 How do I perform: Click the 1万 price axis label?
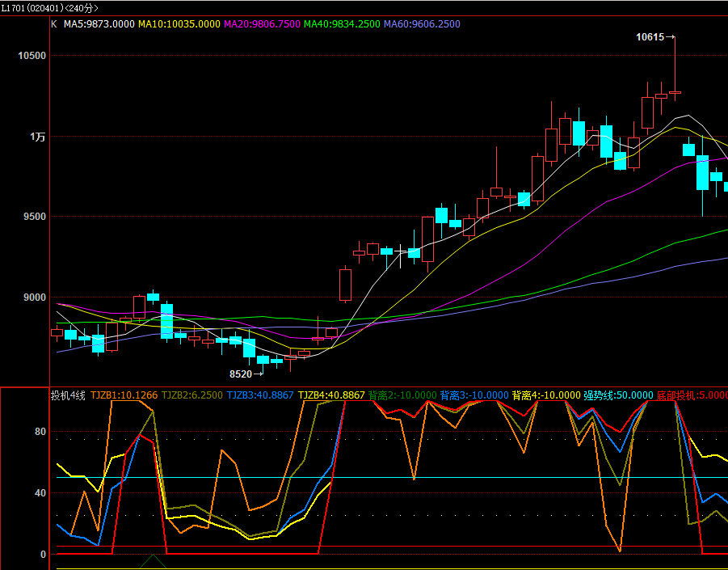[38, 137]
